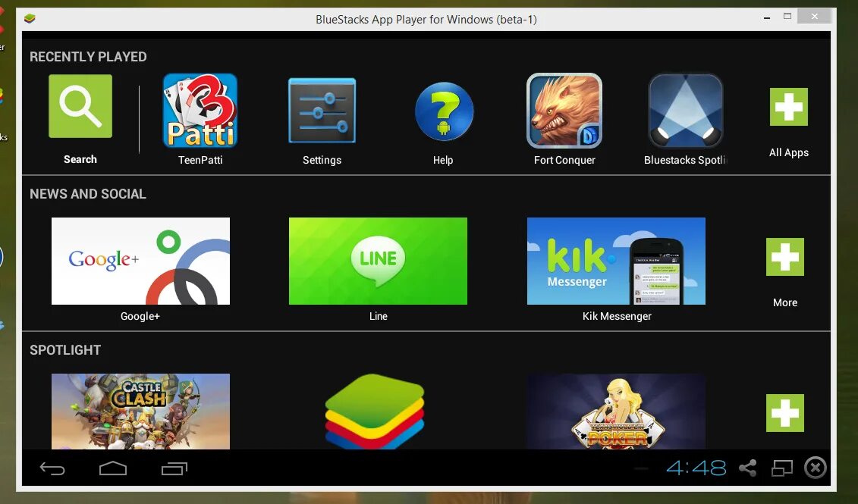The image size is (858, 504).
Task: Click the 4:48 clock display
Action: 696,468
